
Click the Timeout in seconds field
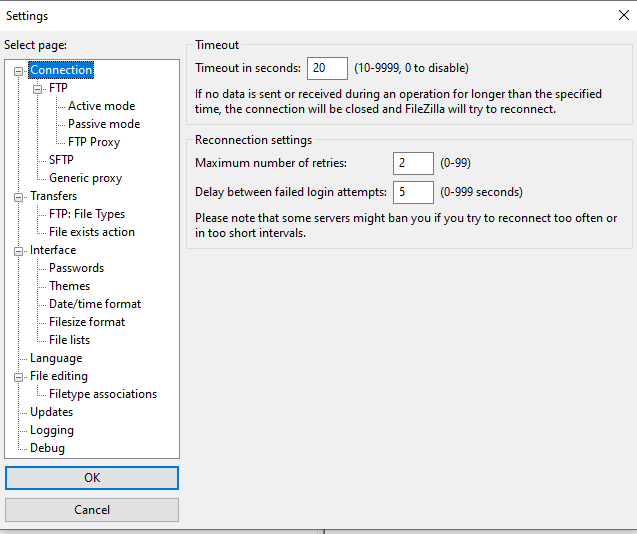point(327,68)
